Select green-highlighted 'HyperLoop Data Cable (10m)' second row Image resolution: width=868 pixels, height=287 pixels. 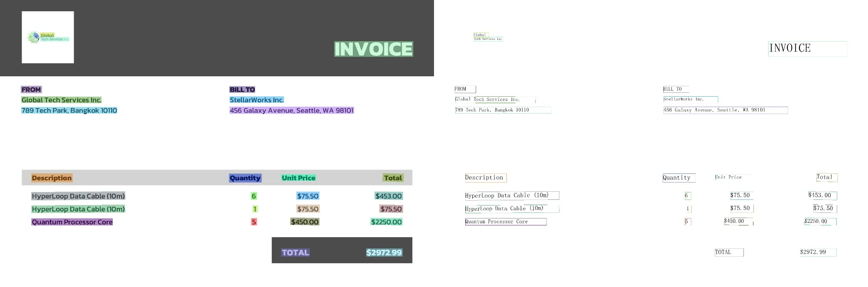78,209
